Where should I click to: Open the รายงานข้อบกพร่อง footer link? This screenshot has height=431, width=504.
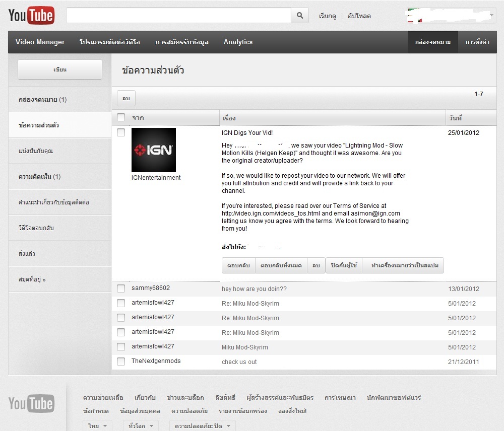(x=243, y=411)
